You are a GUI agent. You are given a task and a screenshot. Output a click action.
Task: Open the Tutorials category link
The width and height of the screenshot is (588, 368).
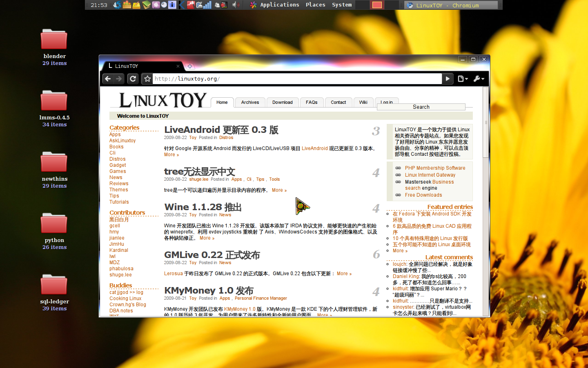[x=119, y=202]
